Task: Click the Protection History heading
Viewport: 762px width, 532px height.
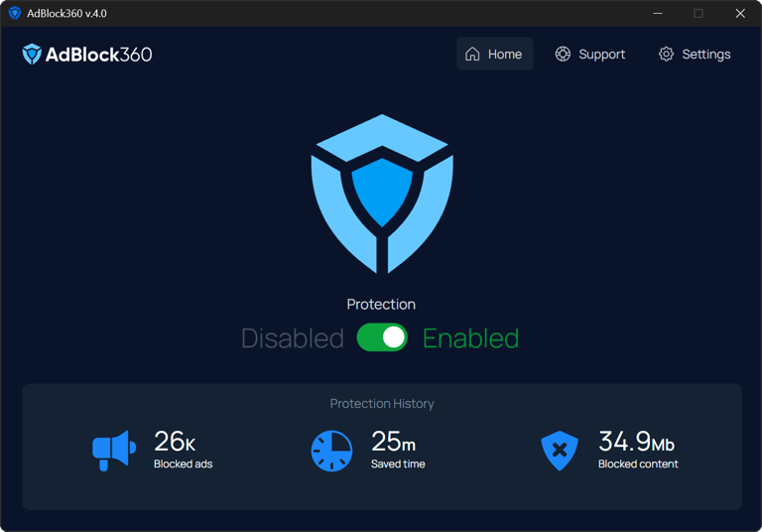Action: [x=382, y=404]
